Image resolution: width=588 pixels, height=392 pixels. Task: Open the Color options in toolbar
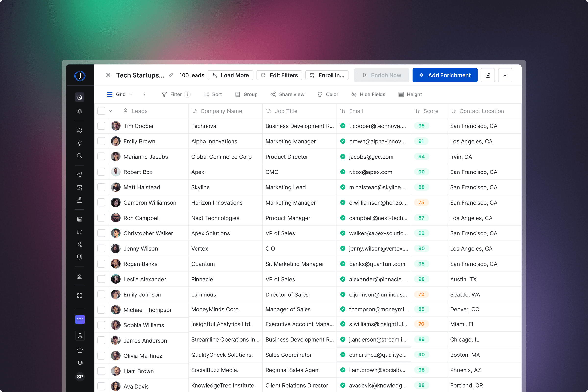(328, 94)
